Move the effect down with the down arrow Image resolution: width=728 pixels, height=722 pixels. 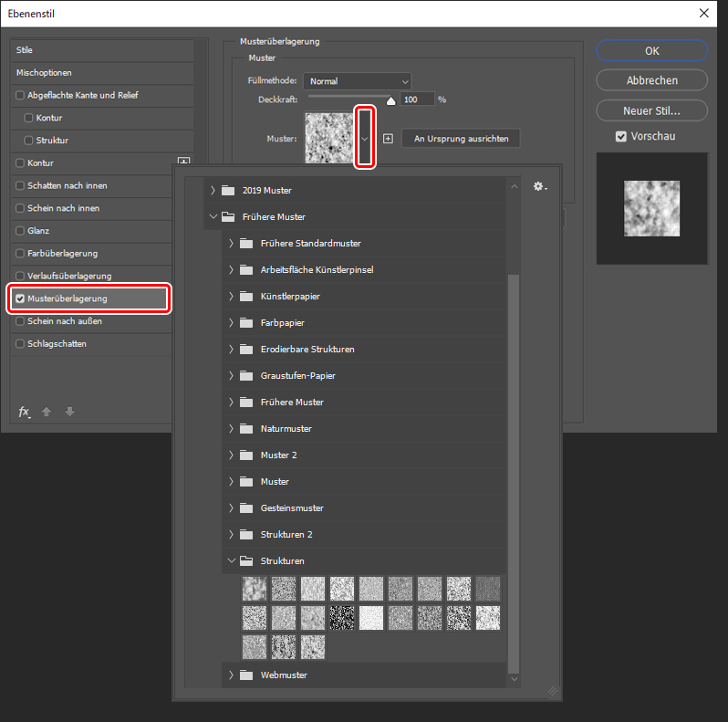[69, 412]
